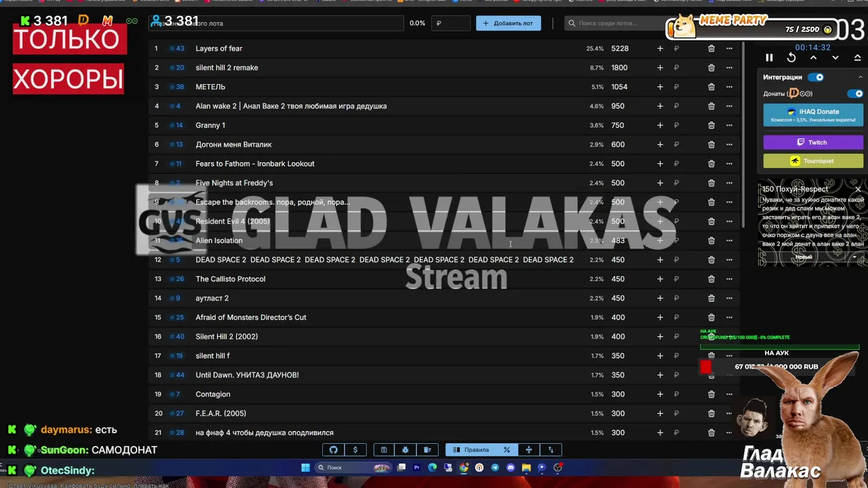Delete the Alan wake 2 lot

point(711,106)
